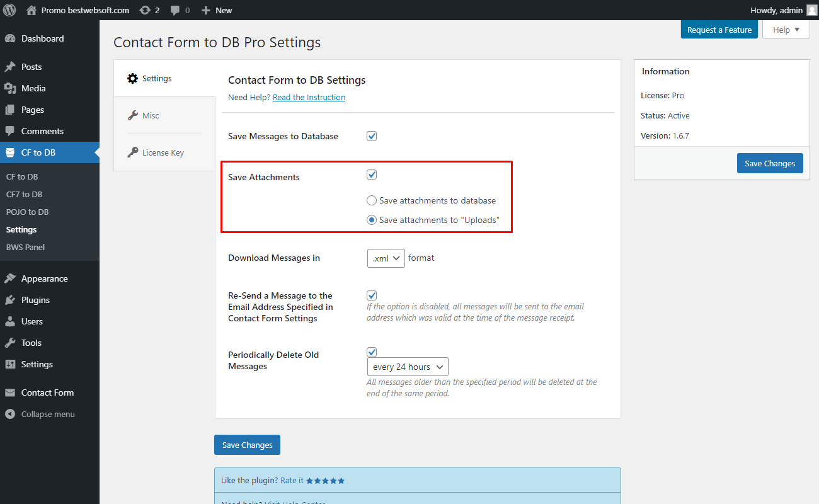
Task: Click the License: Pro text
Action: (x=662, y=96)
